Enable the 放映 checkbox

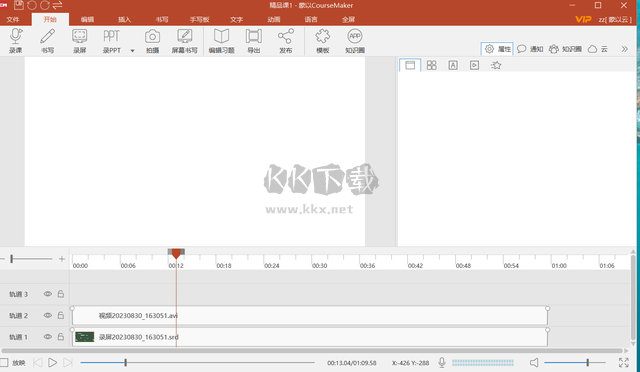coord(4,363)
